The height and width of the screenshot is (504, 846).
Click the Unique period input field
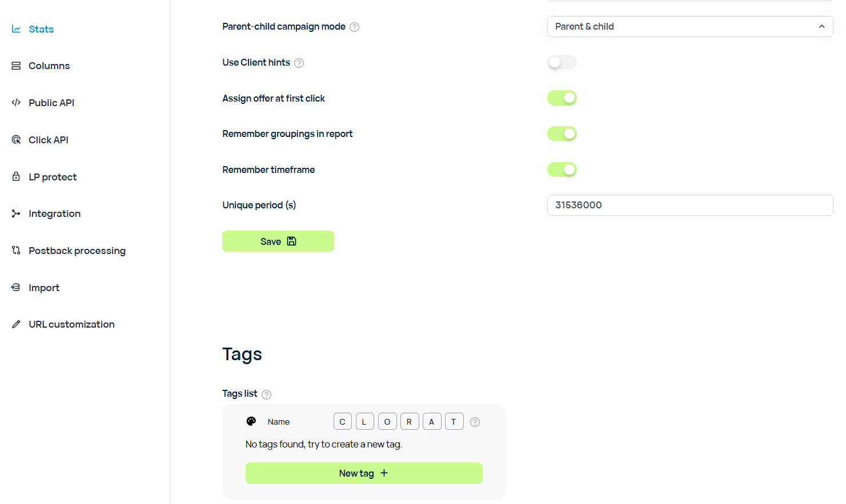pyautogui.click(x=690, y=205)
